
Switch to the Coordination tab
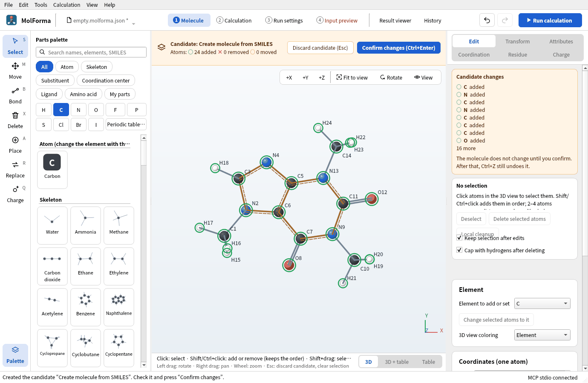point(474,54)
